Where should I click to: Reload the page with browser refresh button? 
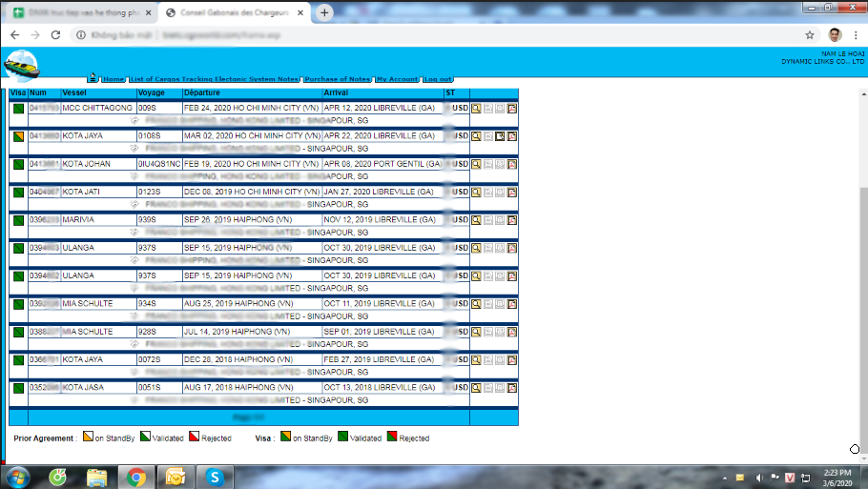tap(55, 34)
